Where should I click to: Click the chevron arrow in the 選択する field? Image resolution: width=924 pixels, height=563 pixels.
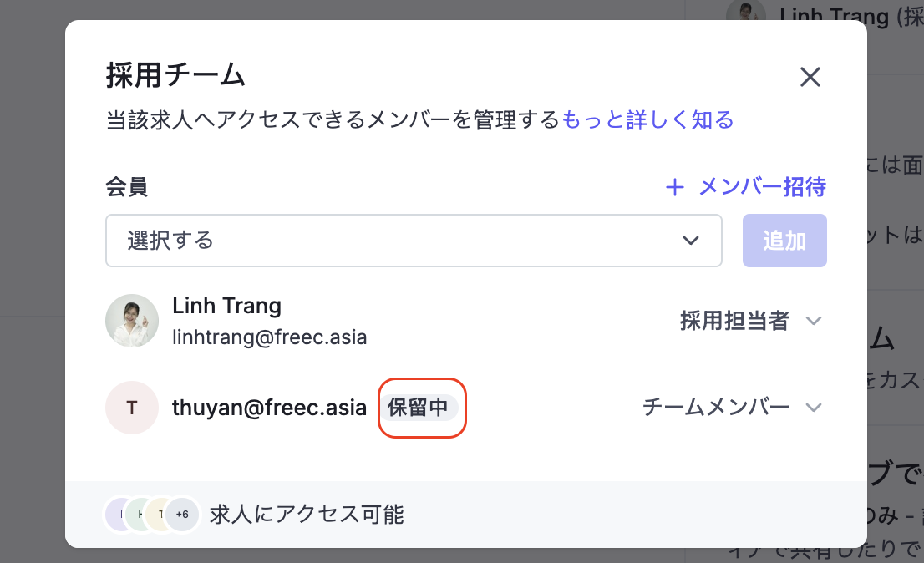(x=691, y=241)
